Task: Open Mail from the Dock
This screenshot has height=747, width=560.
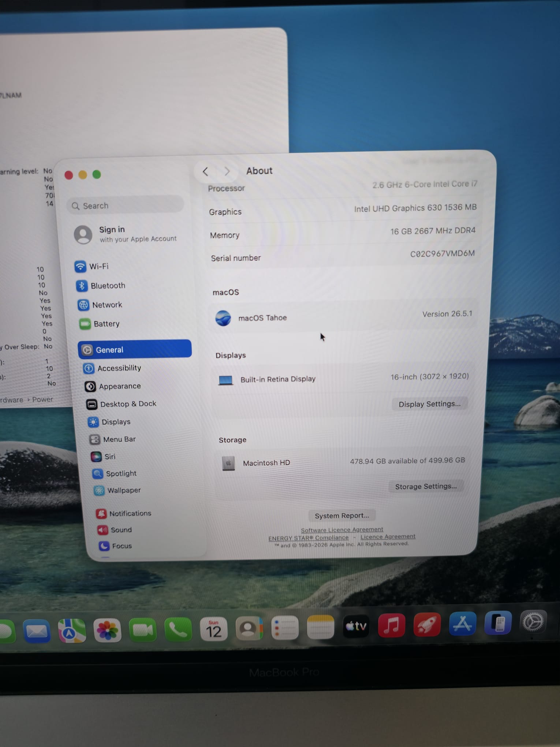Action: point(37,631)
